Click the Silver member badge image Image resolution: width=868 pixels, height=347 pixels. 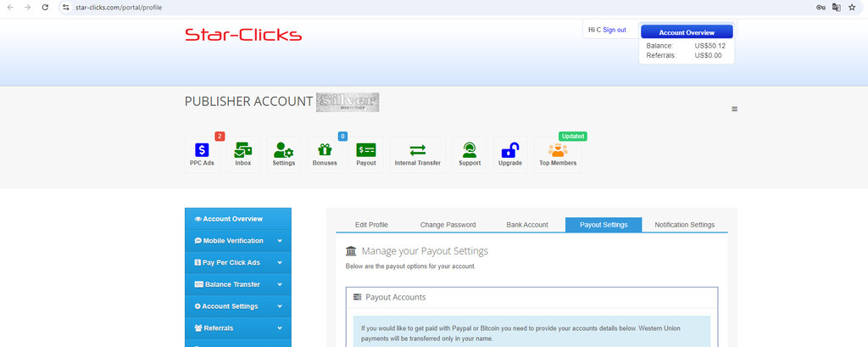[348, 103]
